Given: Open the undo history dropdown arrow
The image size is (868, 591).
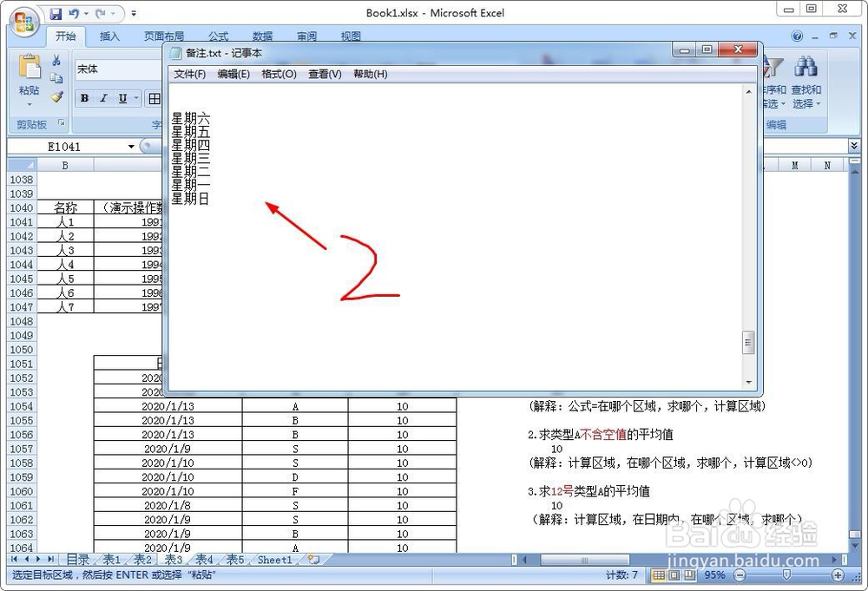Looking at the screenshot, I should (86, 13).
